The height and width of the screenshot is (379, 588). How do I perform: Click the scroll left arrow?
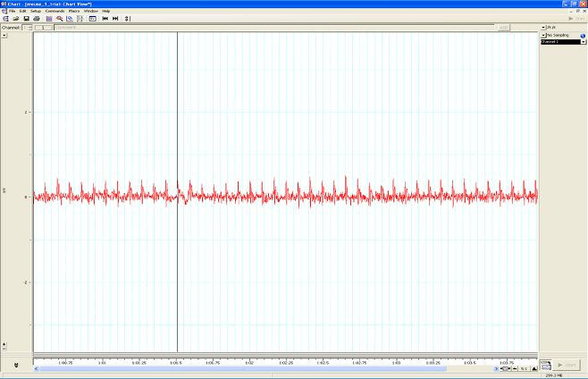click(x=36, y=369)
